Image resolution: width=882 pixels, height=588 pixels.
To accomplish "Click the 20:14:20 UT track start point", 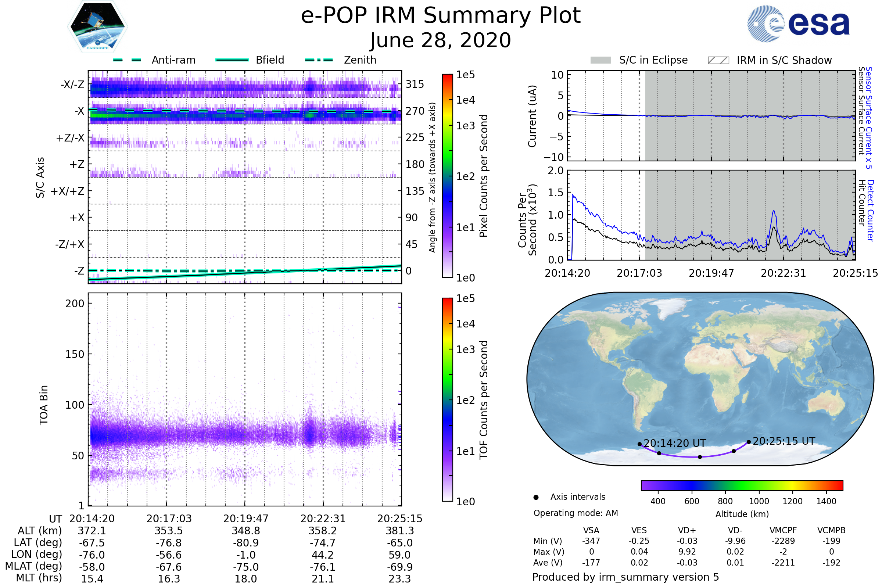I will (x=640, y=444).
